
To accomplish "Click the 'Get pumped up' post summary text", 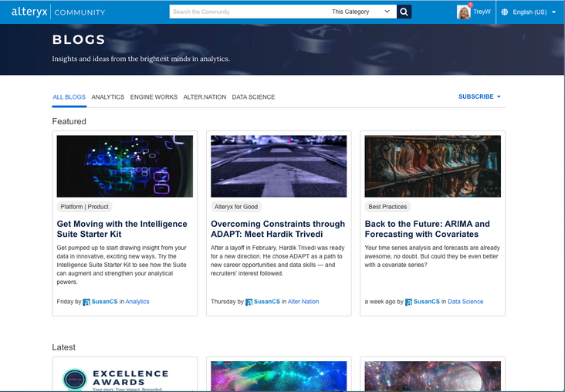I will (x=122, y=265).
